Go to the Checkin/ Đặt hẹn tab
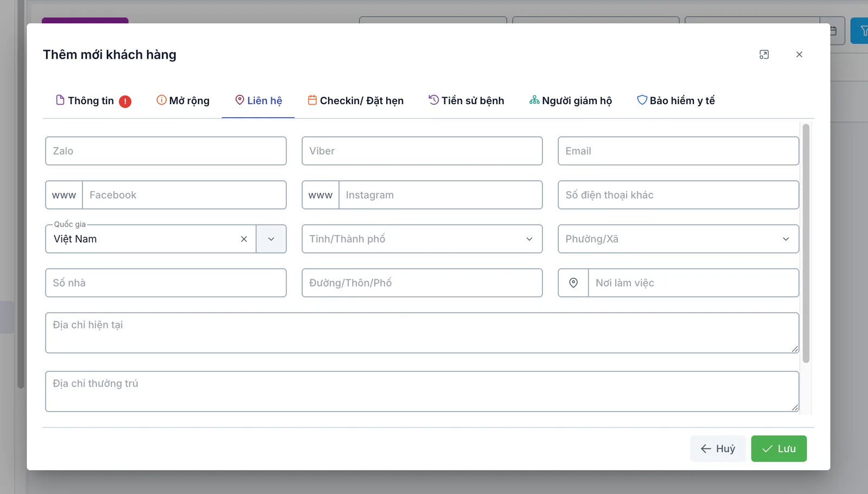 (356, 100)
